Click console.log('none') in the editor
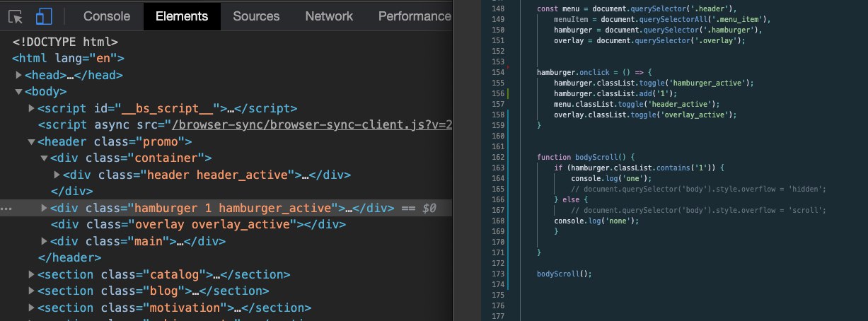This screenshot has height=321, width=868. 596,221
